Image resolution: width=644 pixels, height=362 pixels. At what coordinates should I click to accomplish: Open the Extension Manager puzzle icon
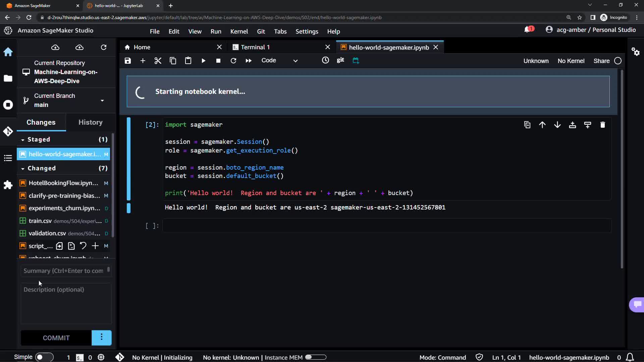coord(8,185)
